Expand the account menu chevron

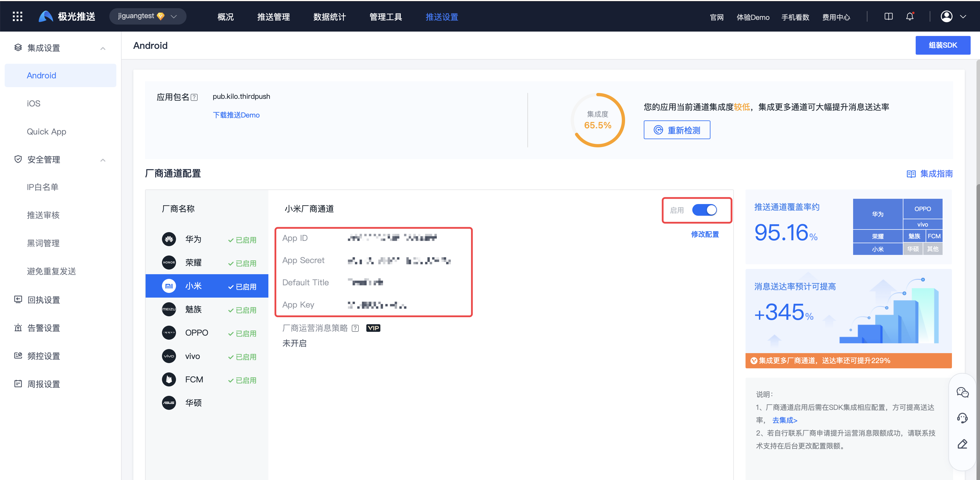click(963, 17)
